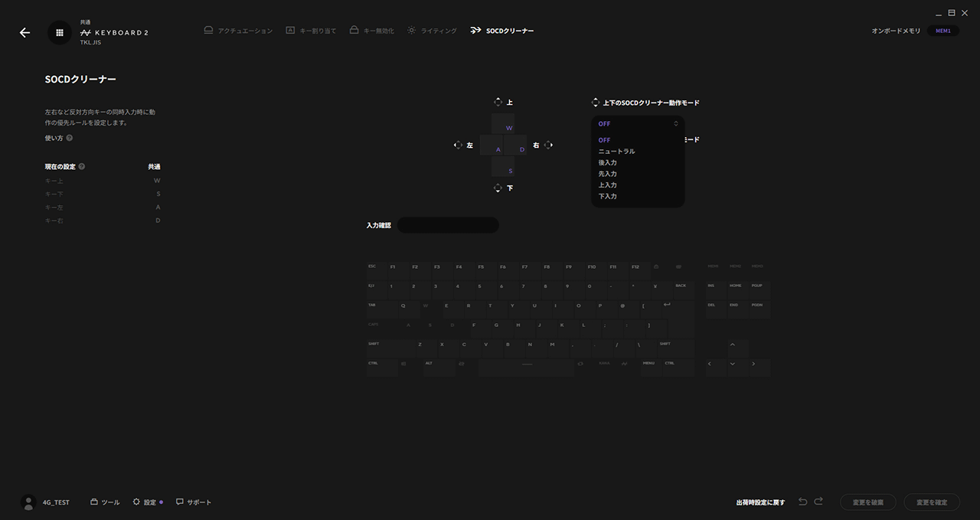Collapse the OFF mode dropdown selector
Image resolution: width=980 pixels, height=520 pixels.
pos(637,123)
